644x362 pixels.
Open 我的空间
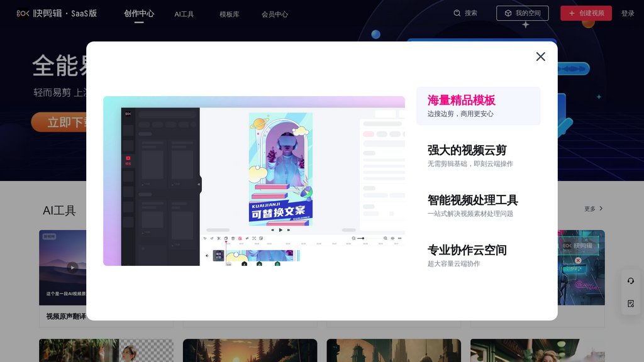(x=523, y=13)
